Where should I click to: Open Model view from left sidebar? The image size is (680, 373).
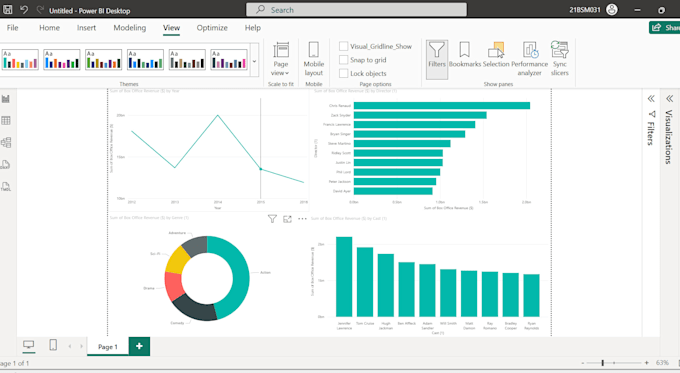tap(6, 142)
